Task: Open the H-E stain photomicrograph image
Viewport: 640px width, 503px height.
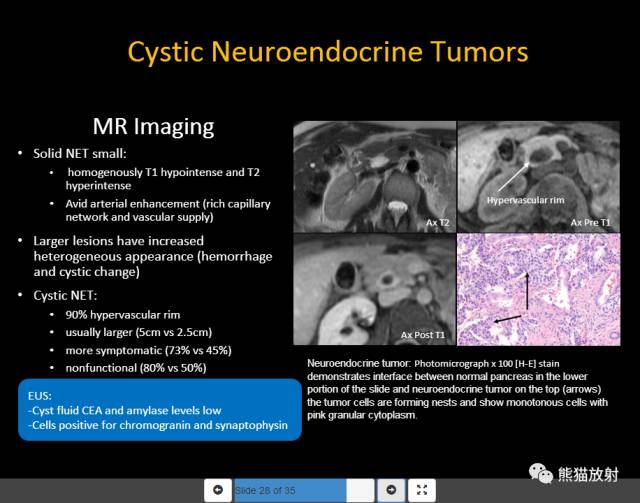Action: [539, 289]
